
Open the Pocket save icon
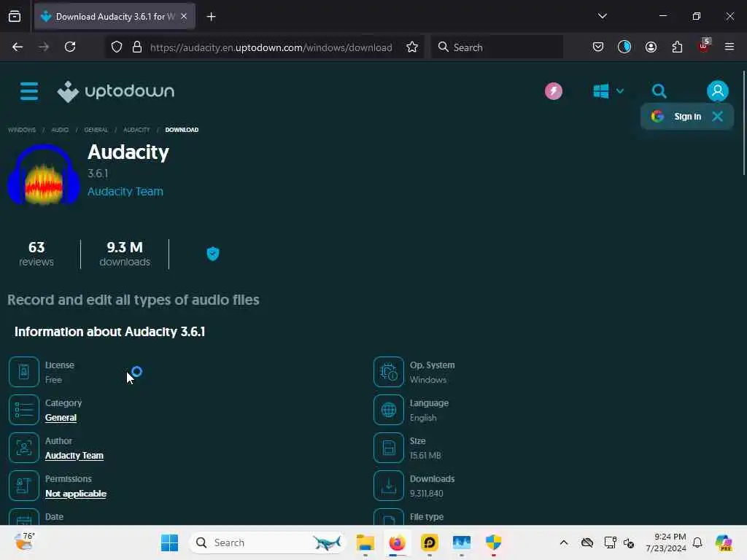click(598, 47)
